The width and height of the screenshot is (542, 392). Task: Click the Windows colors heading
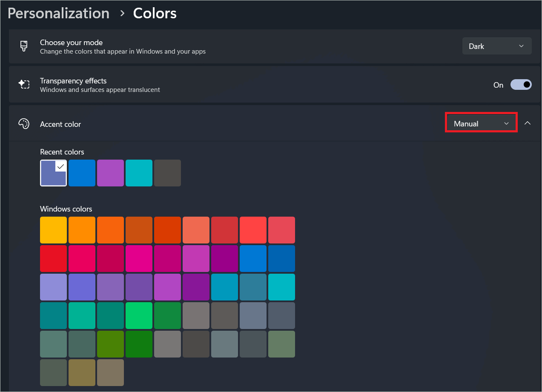click(66, 209)
